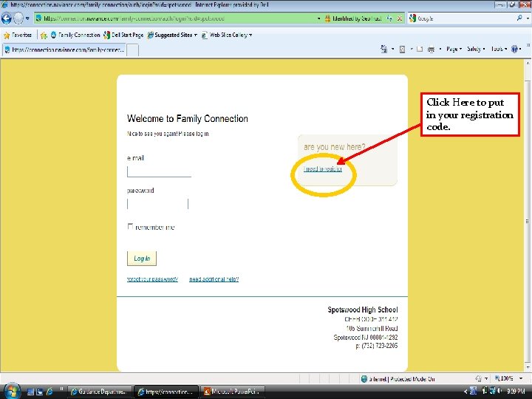Click the Home icon in command bar
The height and width of the screenshot is (399, 532).
(383, 50)
